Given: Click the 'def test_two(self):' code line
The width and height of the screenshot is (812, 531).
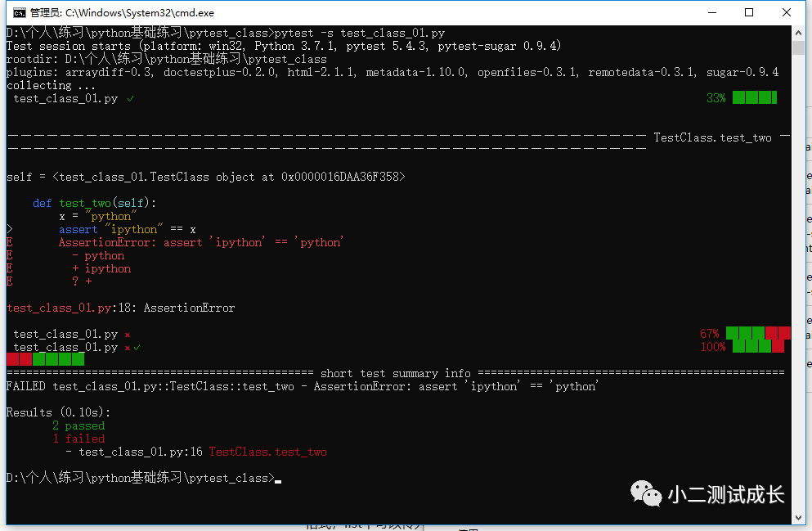Looking at the screenshot, I should (94, 203).
